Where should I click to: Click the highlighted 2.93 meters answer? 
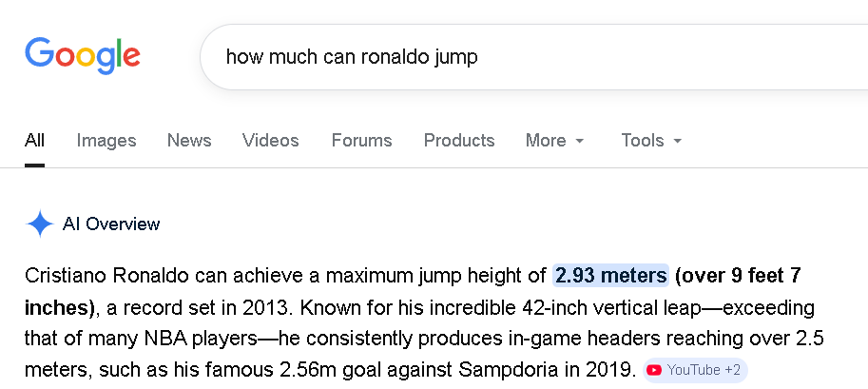tap(611, 276)
